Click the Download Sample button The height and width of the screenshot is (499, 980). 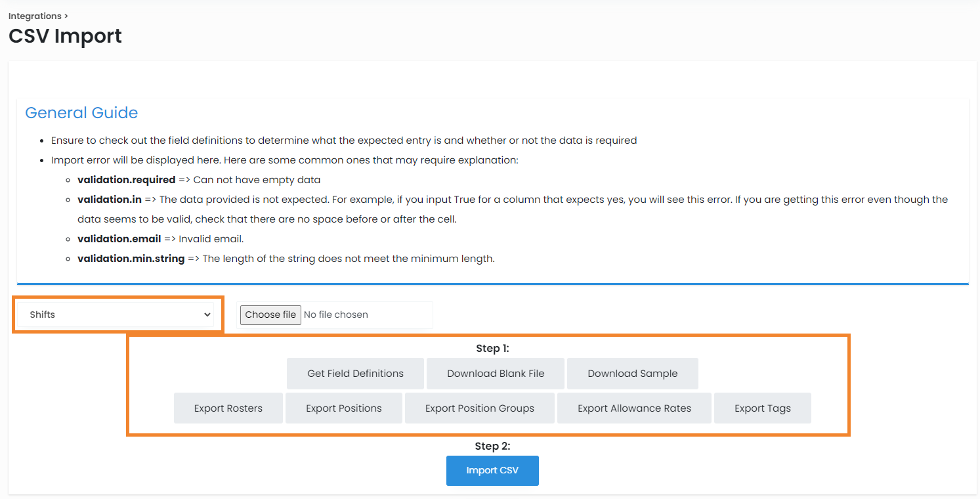632,374
